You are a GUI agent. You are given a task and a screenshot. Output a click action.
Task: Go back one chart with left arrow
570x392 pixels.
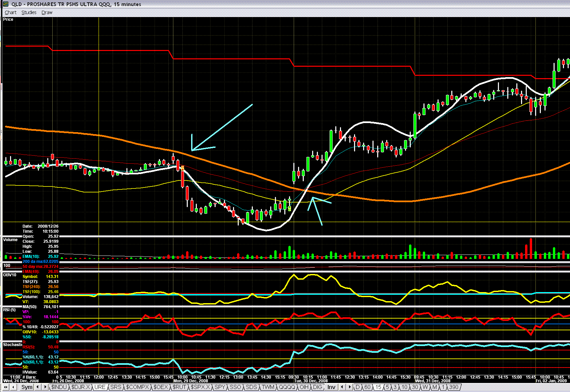[x=13, y=387]
